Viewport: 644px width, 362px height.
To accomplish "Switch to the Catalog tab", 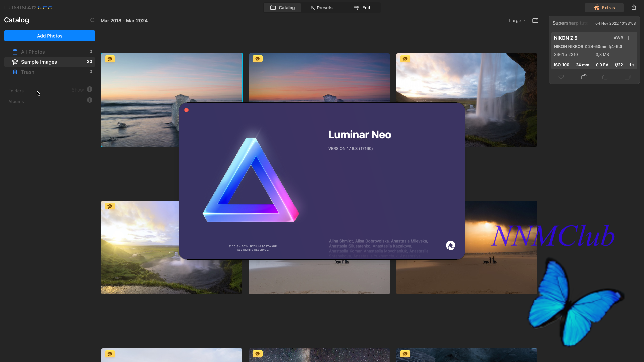I will tap(282, 8).
